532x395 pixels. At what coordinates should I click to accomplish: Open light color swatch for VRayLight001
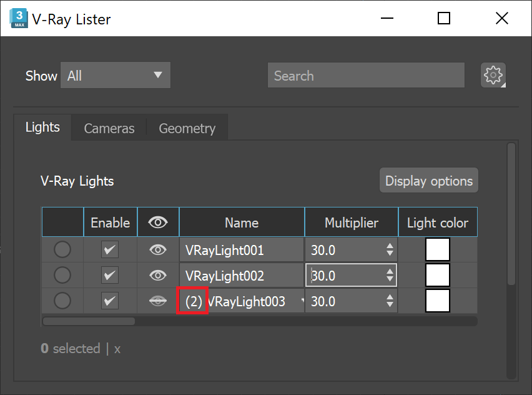(x=438, y=249)
